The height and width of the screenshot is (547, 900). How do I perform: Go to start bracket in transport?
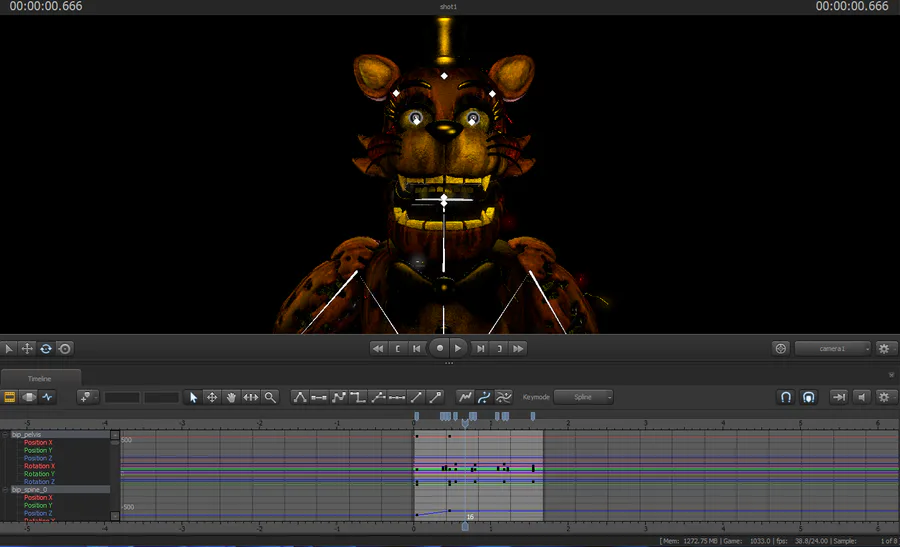tap(397, 348)
